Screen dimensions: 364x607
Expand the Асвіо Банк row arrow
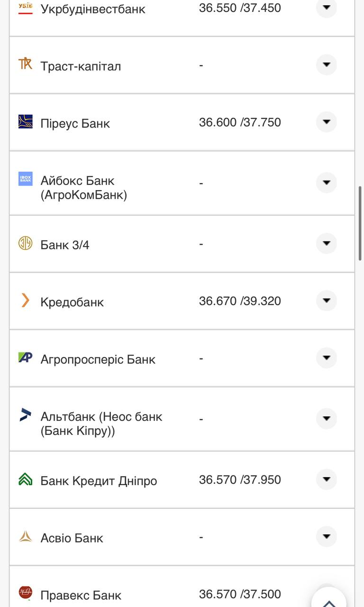click(x=326, y=537)
